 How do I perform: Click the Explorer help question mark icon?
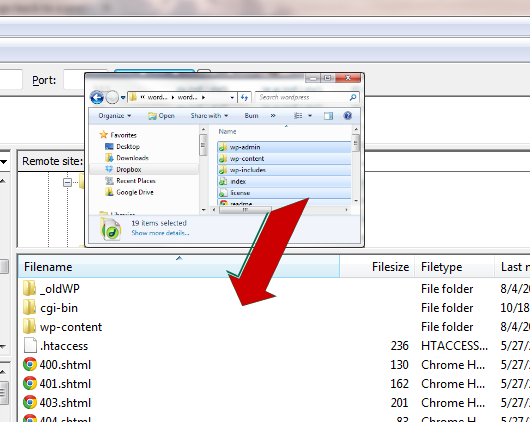click(x=347, y=116)
